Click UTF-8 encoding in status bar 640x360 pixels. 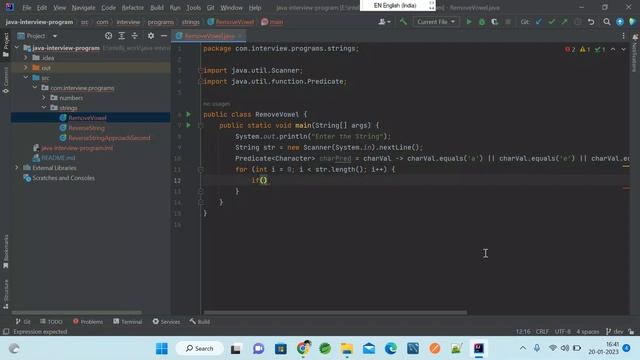562,331
